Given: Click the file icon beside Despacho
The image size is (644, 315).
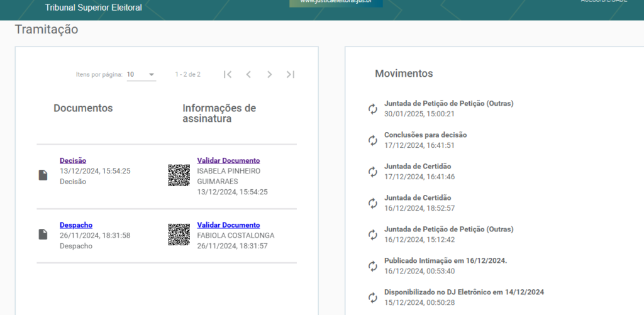Looking at the screenshot, I should coord(43,235).
